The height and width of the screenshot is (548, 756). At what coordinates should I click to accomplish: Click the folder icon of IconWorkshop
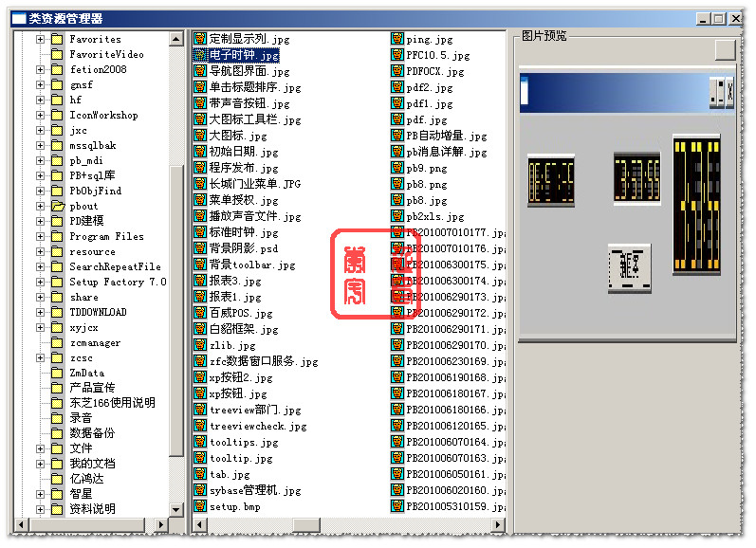tap(57, 115)
